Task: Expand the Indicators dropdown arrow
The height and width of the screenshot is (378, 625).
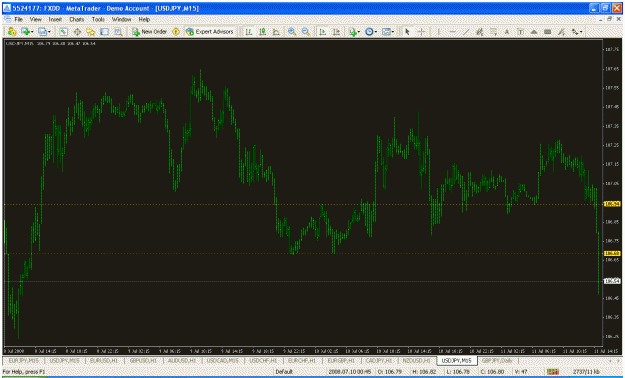Action: point(359,32)
